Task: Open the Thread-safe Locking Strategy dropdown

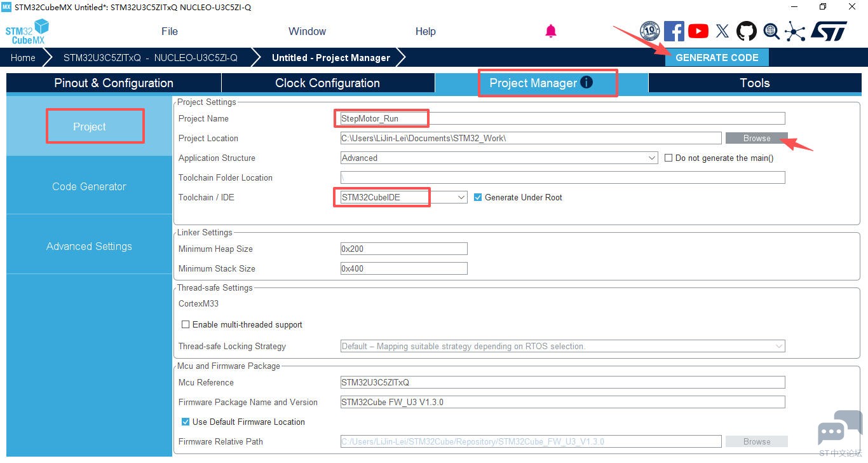Action: (x=563, y=346)
